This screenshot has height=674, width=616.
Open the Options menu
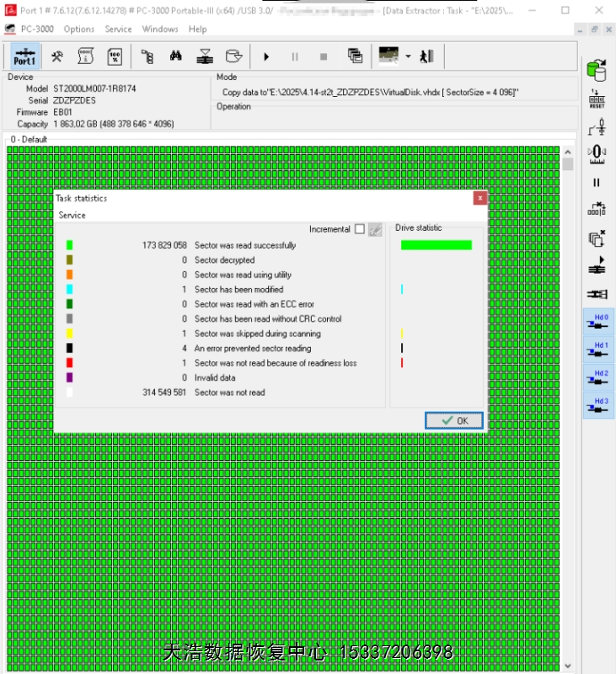79,29
